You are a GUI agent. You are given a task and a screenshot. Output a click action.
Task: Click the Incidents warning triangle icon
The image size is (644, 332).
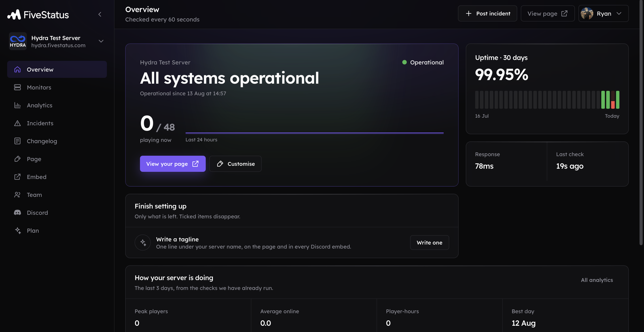tap(17, 123)
